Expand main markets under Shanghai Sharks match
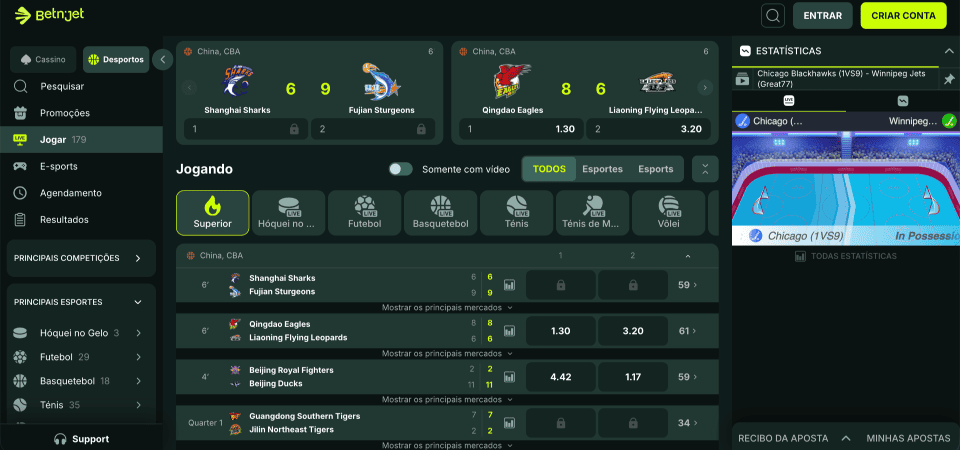This screenshot has width=960, height=450. [448, 307]
